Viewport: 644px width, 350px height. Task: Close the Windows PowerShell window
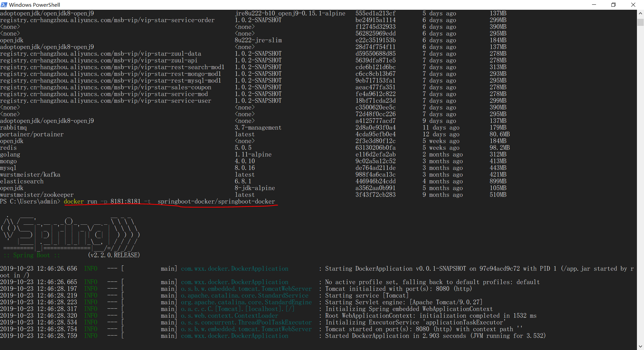coord(633,5)
